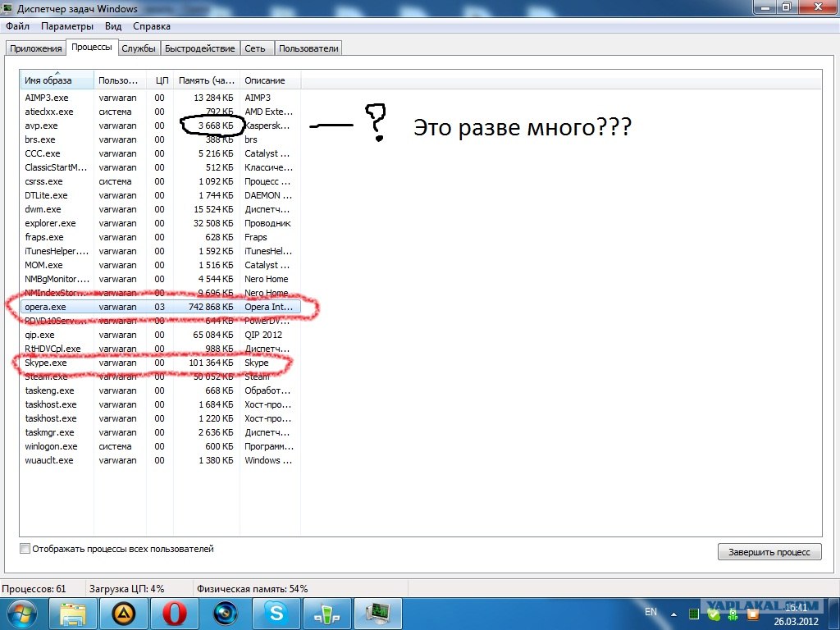Select the CCC.exe process row
The width and height of the screenshot is (840, 630).
click(x=160, y=153)
